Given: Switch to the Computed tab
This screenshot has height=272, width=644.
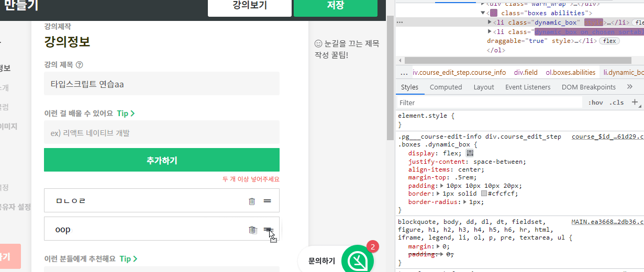Looking at the screenshot, I should pyautogui.click(x=446, y=87).
